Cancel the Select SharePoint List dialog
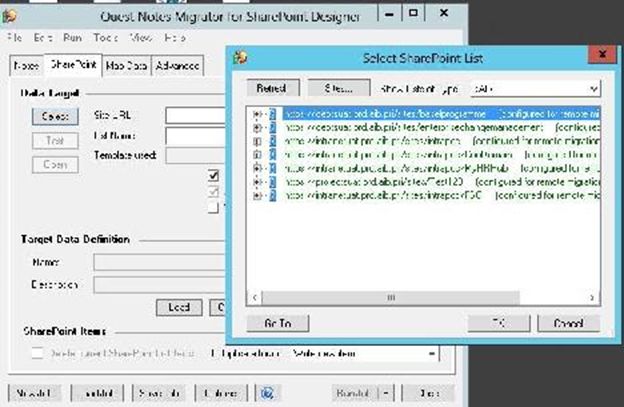Image resolution: width=624 pixels, height=407 pixels. [x=569, y=323]
